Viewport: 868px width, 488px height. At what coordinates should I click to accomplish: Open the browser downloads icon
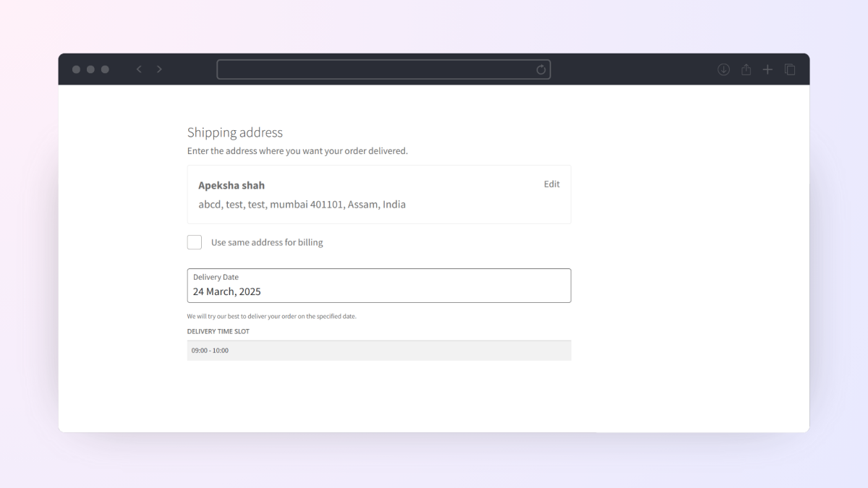(723, 69)
